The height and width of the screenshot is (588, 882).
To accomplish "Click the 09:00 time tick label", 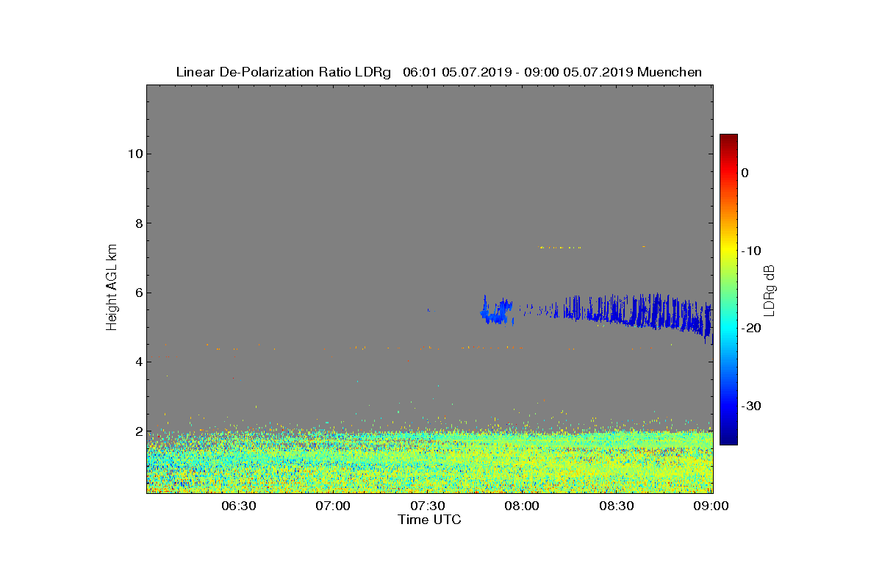I will tap(711, 506).
